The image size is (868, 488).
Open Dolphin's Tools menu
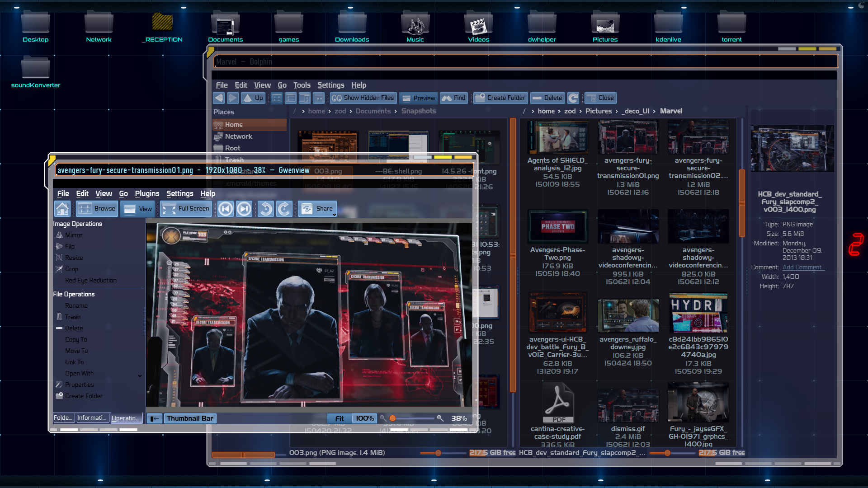(302, 85)
